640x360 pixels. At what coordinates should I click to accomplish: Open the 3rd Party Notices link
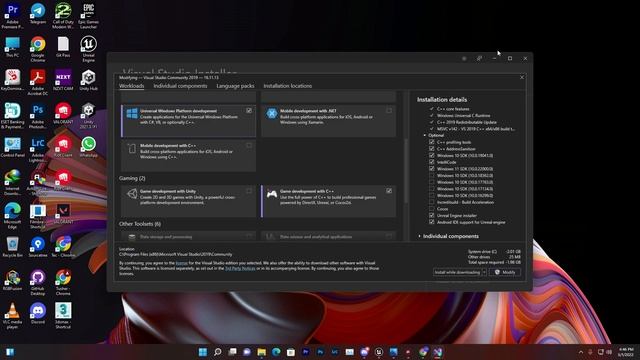(240, 269)
